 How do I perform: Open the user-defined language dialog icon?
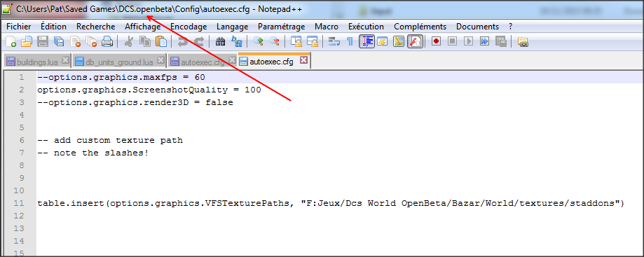click(x=383, y=41)
